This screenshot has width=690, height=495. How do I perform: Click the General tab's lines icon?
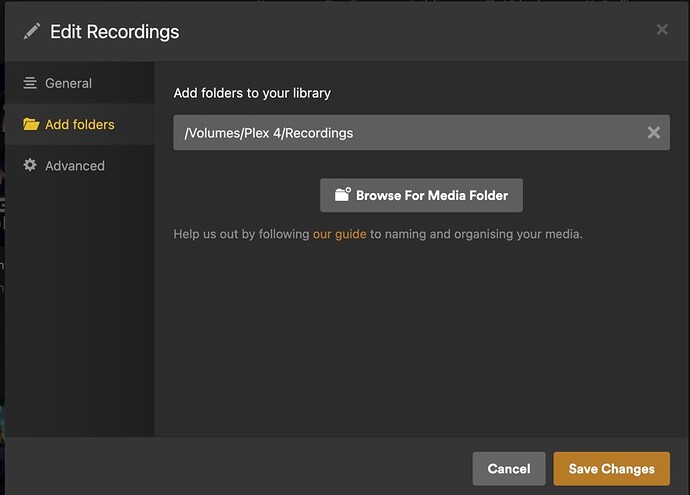pyautogui.click(x=31, y=83)
